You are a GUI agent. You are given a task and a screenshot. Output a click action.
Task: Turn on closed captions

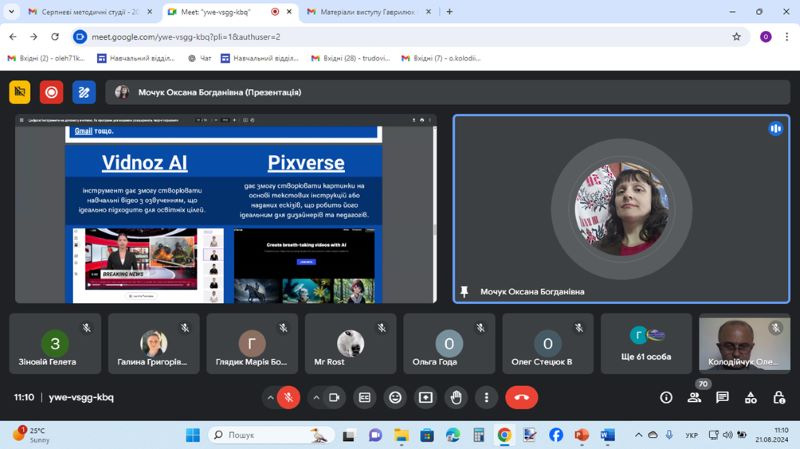pyautogui.click(x=364, y=397)
